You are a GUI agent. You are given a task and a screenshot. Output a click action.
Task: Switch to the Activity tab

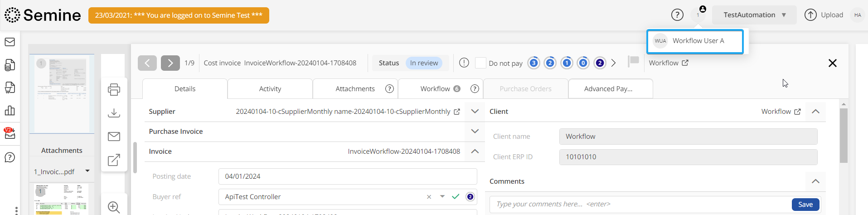(x=270, y=89)
